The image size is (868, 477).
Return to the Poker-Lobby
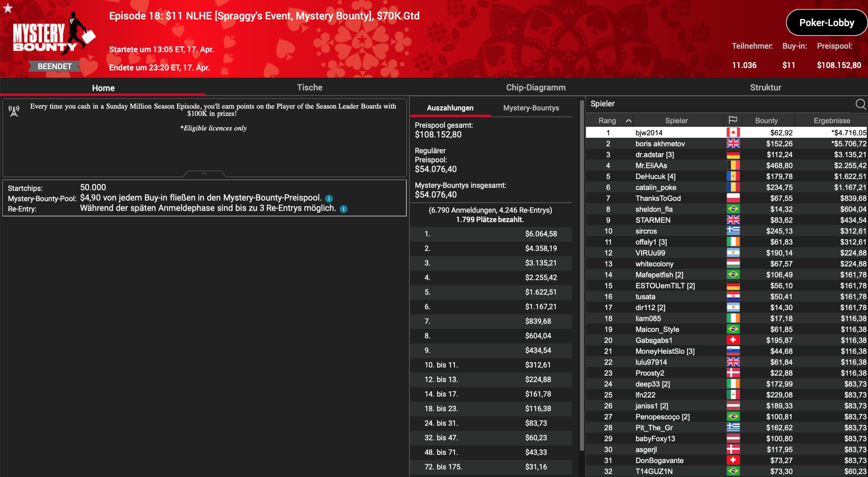(826, 23)
